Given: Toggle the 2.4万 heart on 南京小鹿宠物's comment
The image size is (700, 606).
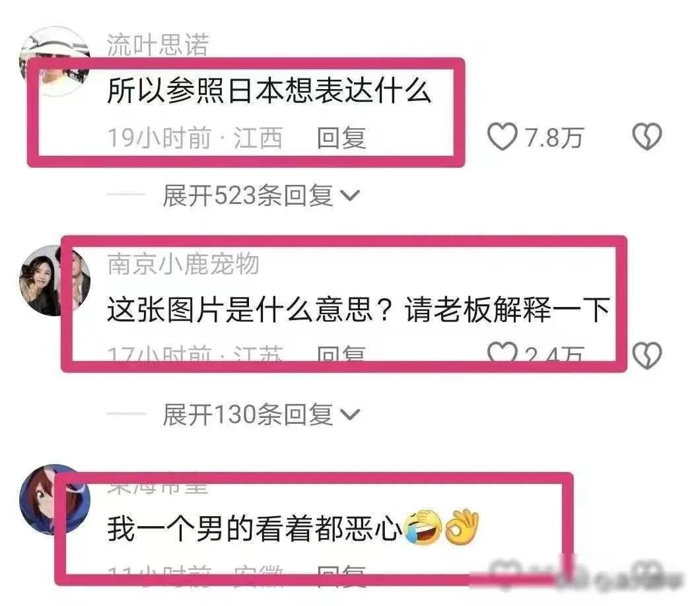Looking at the screenshot, I should tap(503, 351).
